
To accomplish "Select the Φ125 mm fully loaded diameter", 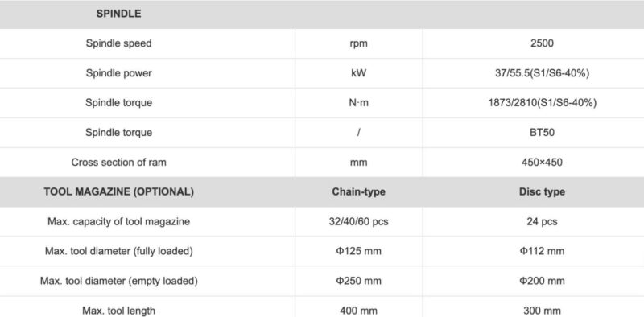I will tap(358, 251).
